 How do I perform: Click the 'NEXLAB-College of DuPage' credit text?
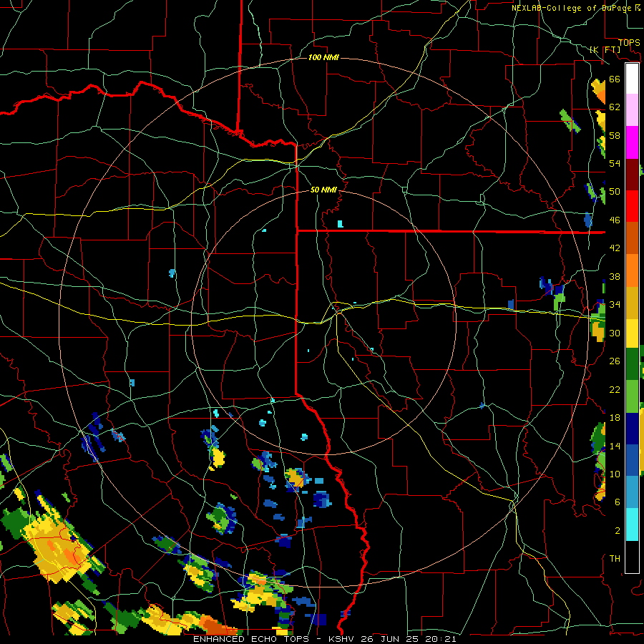click(x=571, y=8)
